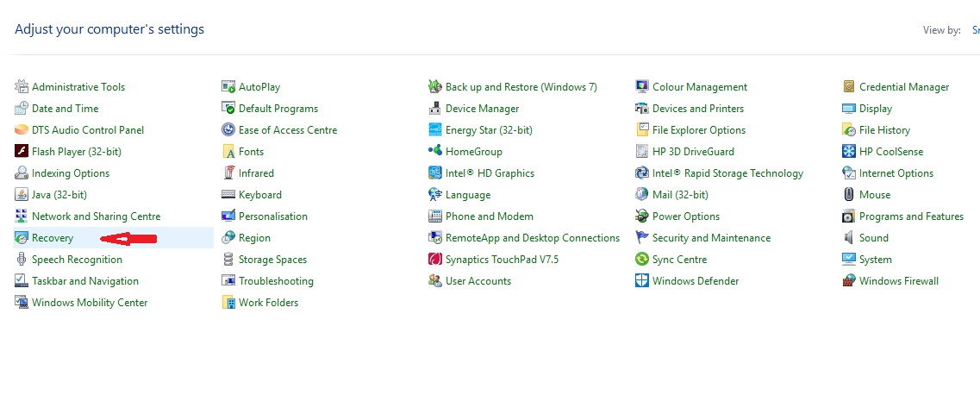Click the Storage Spaces icon
Viewport: 980px width, 414px height.
pos(228,260)
